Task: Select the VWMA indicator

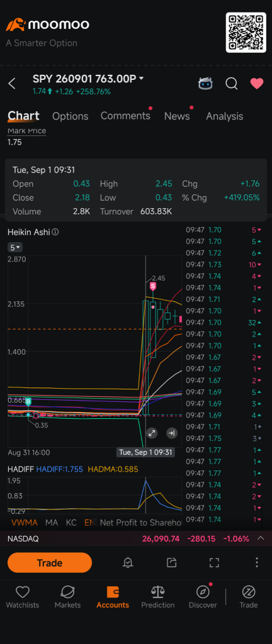Action: [25, 523]
